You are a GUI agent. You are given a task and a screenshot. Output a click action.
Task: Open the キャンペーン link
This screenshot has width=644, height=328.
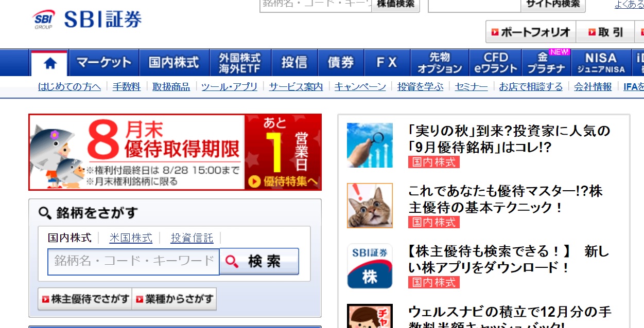tap(360, 87)
